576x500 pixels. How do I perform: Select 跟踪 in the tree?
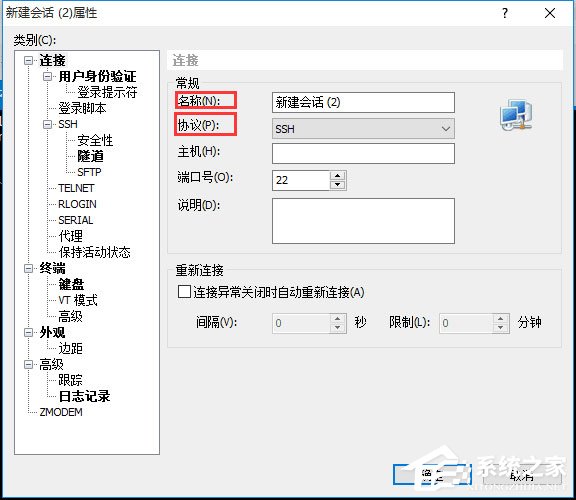click(71, 380)
